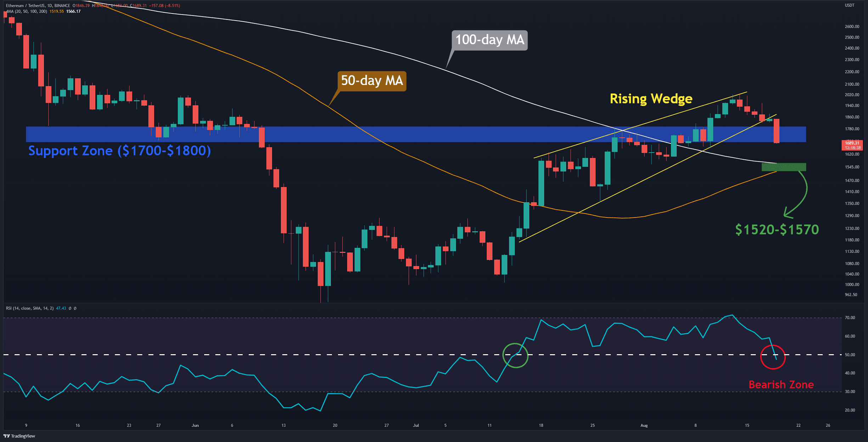Click the RSI 50.00 axis label
Screen dimensions: 868x442
(850, 355)
